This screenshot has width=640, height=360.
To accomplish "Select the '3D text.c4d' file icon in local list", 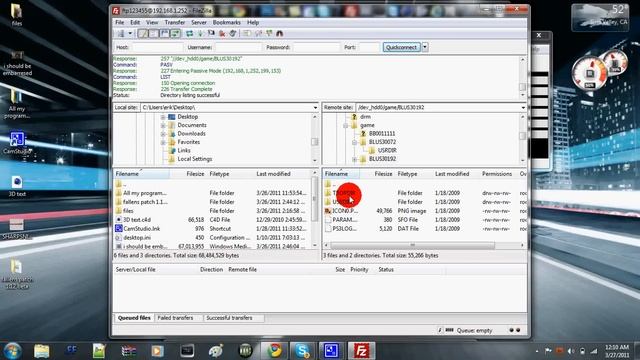I will coord(119,220).
